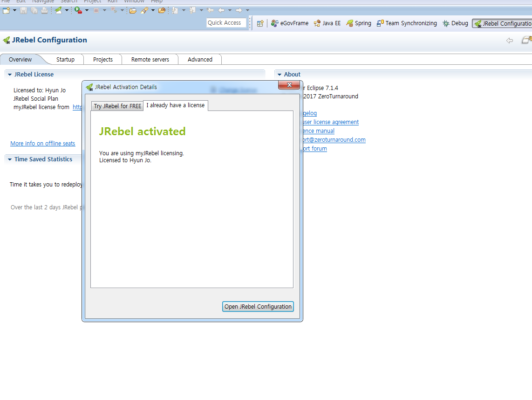Open the External Tools dropdown arrow
This screenshot has width=532, height=400.
[87, 11]
